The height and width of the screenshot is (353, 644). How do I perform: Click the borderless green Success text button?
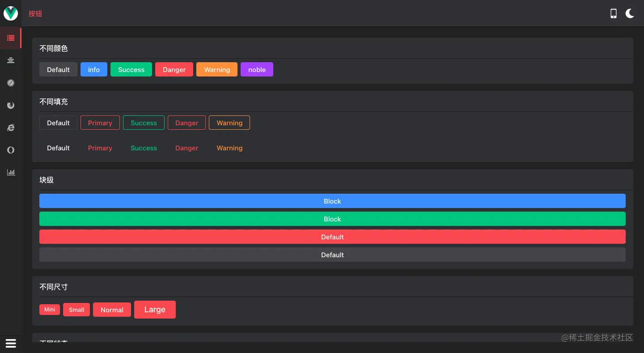coord(144,148)
